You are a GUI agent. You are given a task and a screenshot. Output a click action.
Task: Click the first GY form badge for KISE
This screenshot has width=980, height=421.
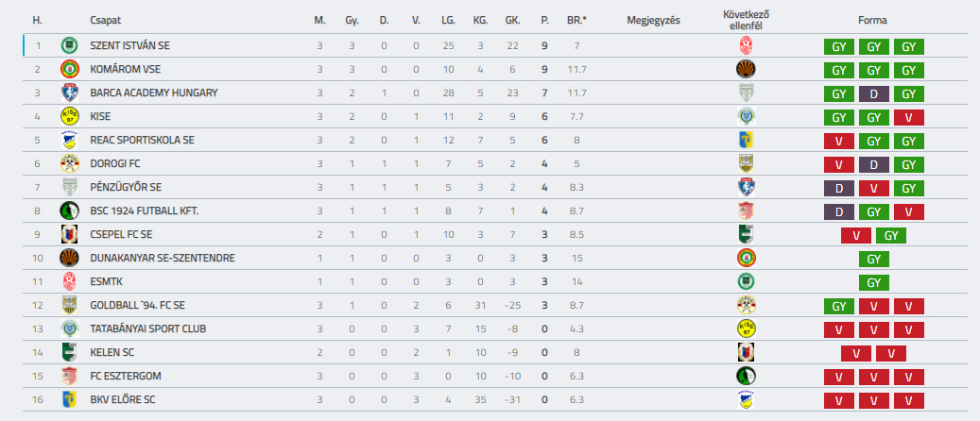[x=839, y=117]
